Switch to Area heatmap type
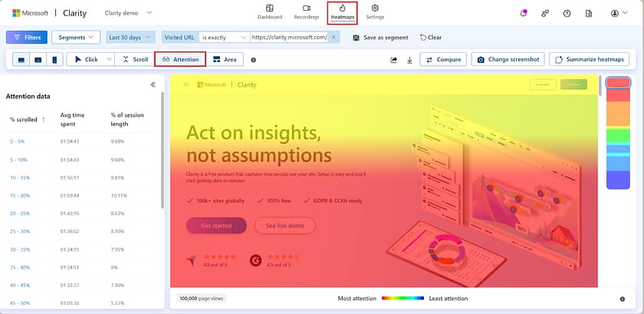This screenshot has height=314, width=644. (224, 59)
